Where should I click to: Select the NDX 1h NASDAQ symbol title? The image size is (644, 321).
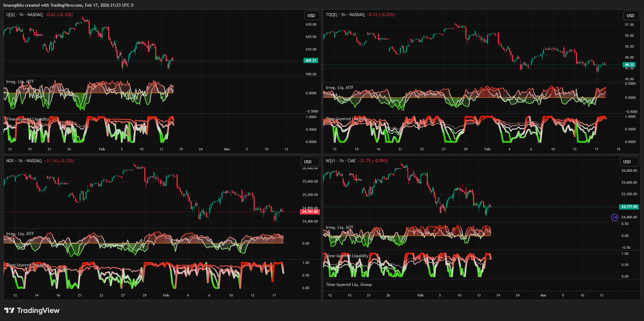(x=24, y=161)
